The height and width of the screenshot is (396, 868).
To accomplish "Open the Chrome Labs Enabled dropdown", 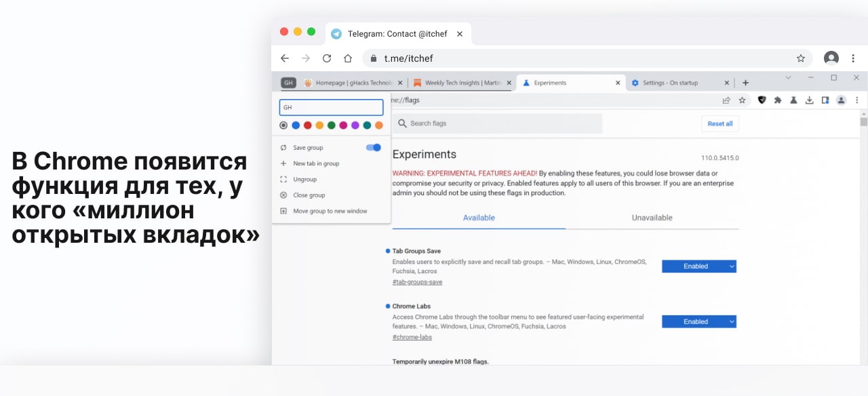I will (699, 321).
